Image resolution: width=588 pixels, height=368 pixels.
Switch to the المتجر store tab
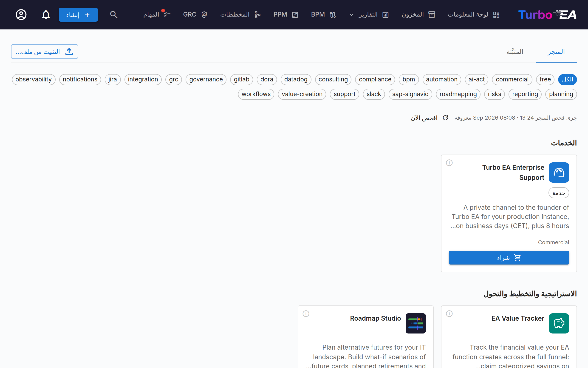(x=556, y=52)
